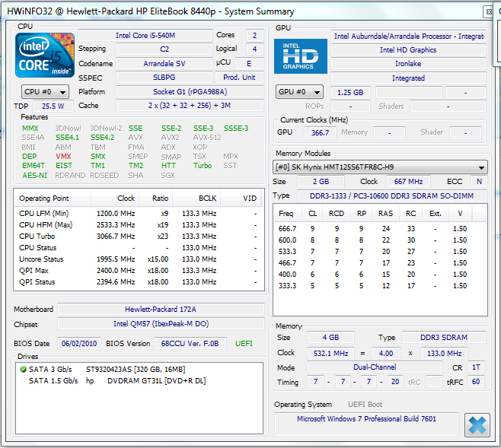501x448 pixels.
Task: Select the CPU HFM (Max) row
Action: (x=138, y=225)
